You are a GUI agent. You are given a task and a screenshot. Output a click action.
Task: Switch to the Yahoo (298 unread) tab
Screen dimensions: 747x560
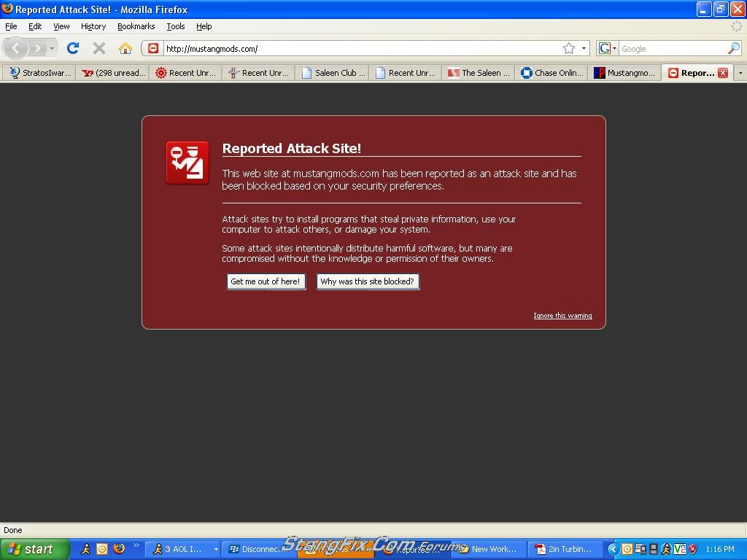pyautogui.click(x=113, y=73)
